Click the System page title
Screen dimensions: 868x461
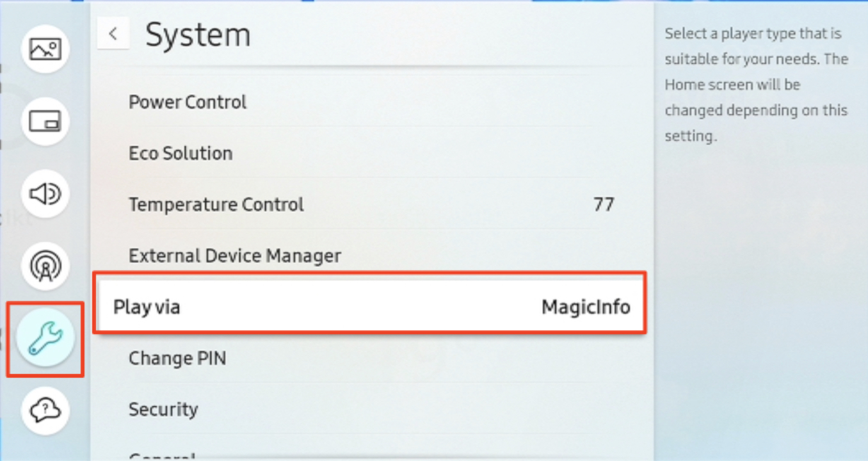(198, 35)
